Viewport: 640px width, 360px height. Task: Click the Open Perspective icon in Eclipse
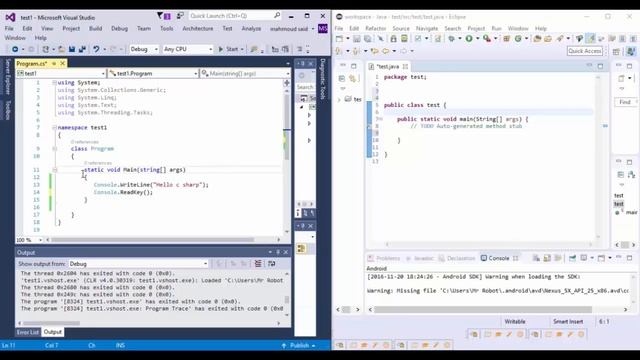pos(616,51)
